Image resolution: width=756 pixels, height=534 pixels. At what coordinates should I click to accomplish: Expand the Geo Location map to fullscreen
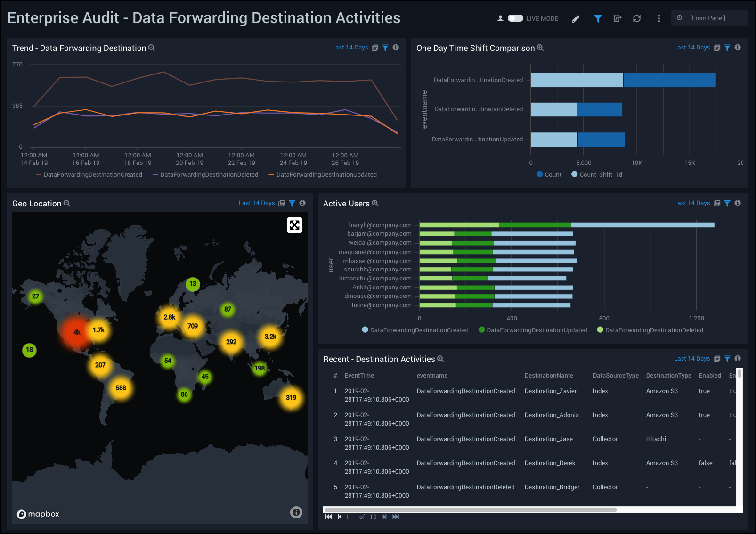pyautogui.click(x=294, y=225)
